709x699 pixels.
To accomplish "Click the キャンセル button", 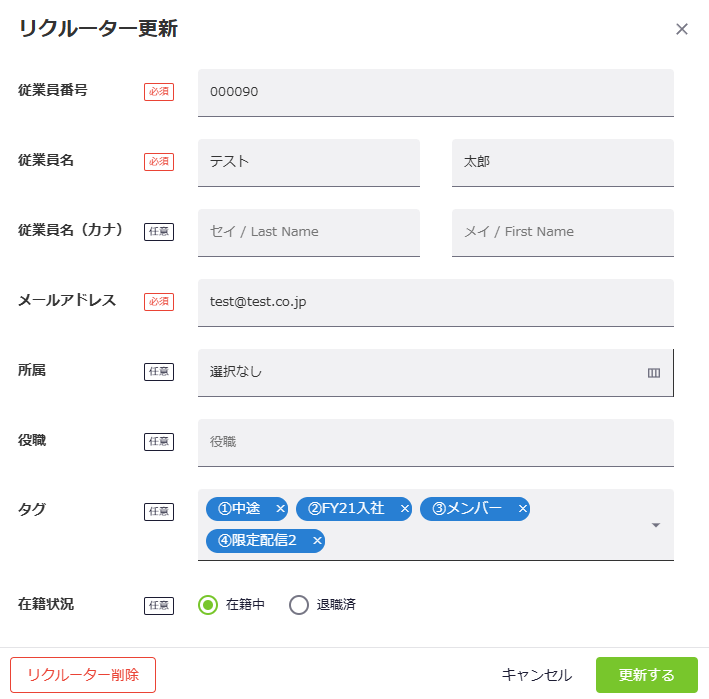I will coord(537,675).
